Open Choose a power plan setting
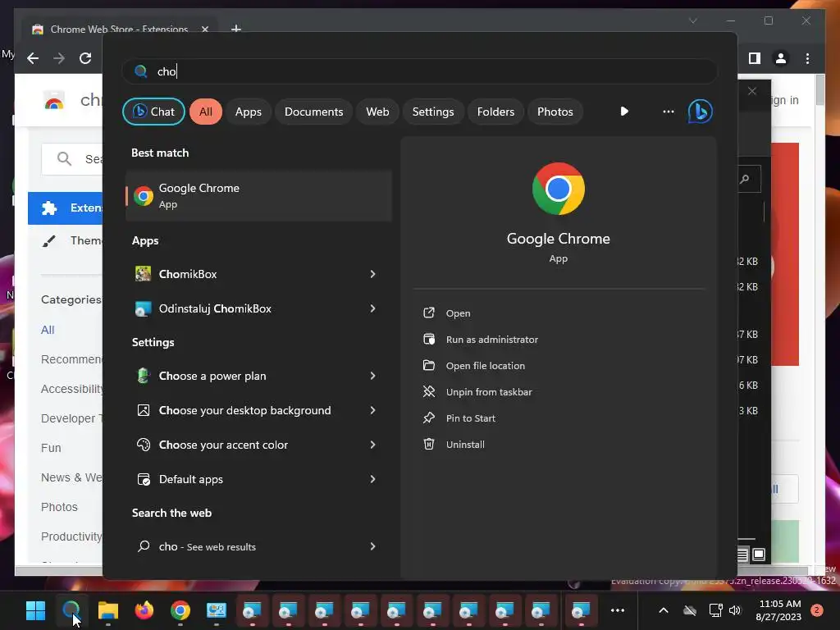This screenshot has height=630, width=840. point(248,376)
